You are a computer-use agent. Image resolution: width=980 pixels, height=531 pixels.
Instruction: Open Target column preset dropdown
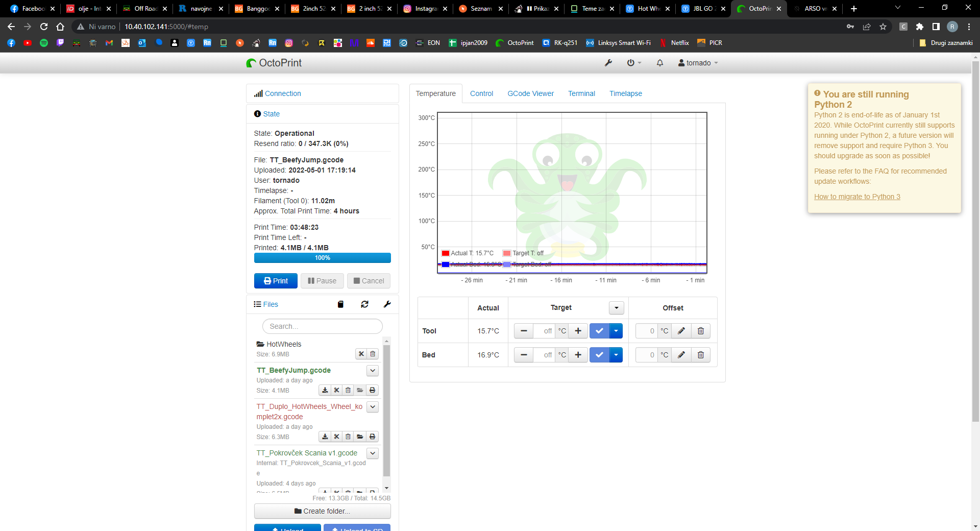click(x=617, y=308)
